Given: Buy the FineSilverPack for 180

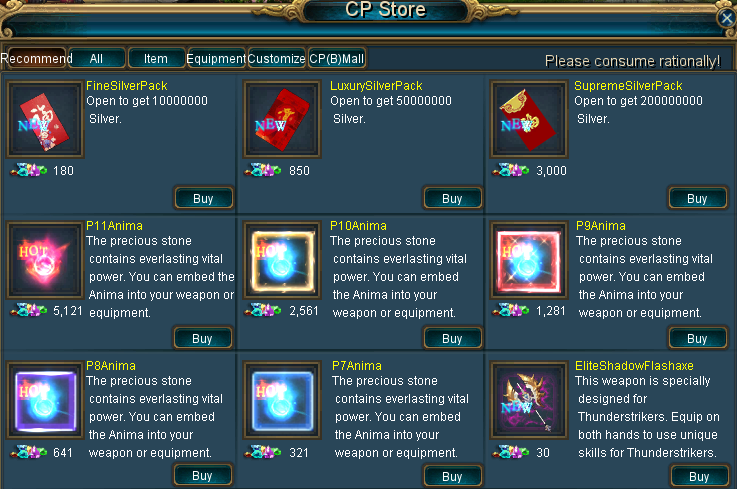Looking at the screenshot, I should tap(204, 198).
